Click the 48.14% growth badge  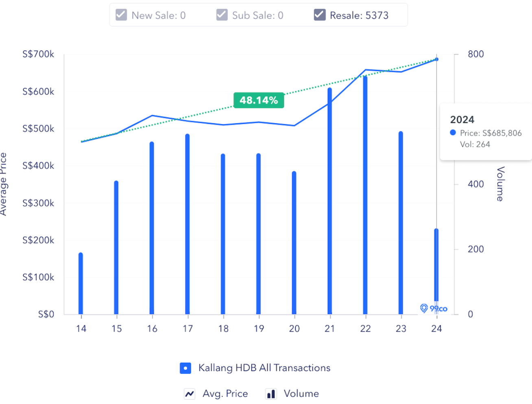[x=259, y=100]
